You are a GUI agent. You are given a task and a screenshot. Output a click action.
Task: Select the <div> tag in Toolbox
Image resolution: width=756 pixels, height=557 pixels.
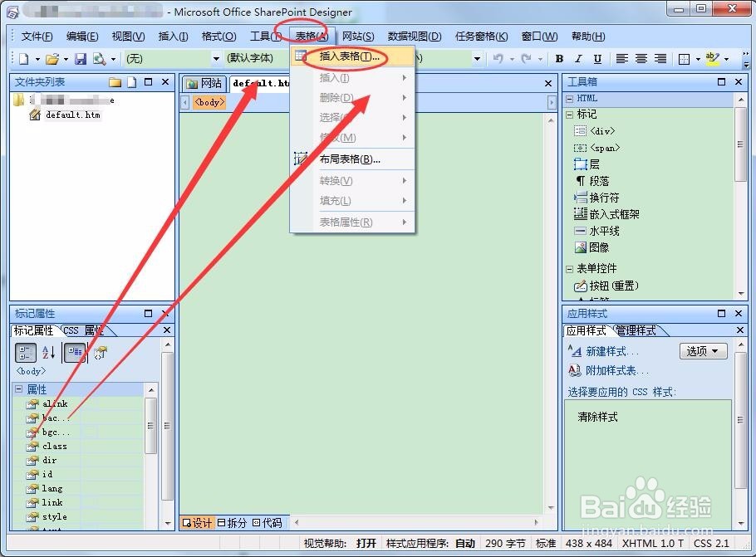[x=595, y=131]
